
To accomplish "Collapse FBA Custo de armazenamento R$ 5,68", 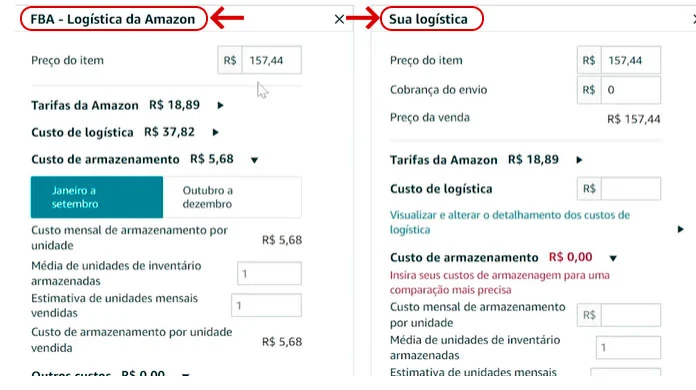I will [x=254, y=160].
